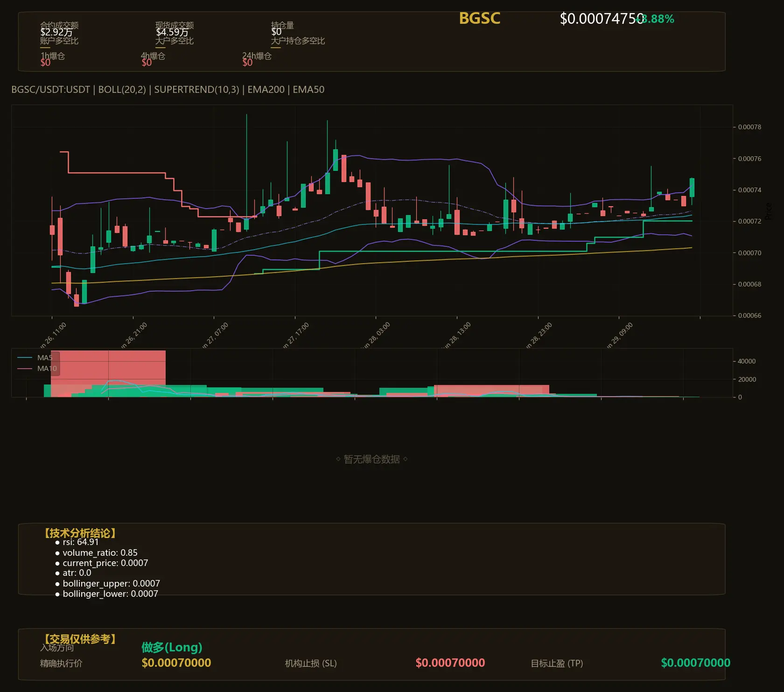Click the green $0.00070000 take-profit value

pyautogui.click(x=695, y=663)
